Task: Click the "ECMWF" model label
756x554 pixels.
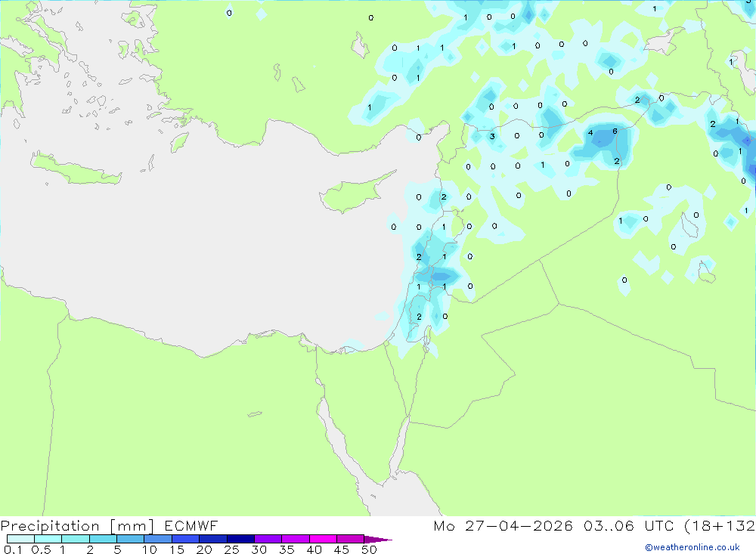Action: click(x=191, y=525)
